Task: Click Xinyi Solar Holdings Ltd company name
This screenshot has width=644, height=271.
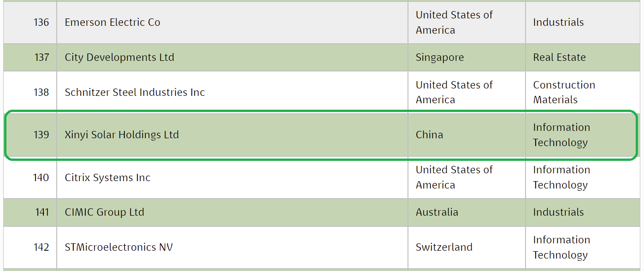Action: pyautogui.click(x=122, y=135)
